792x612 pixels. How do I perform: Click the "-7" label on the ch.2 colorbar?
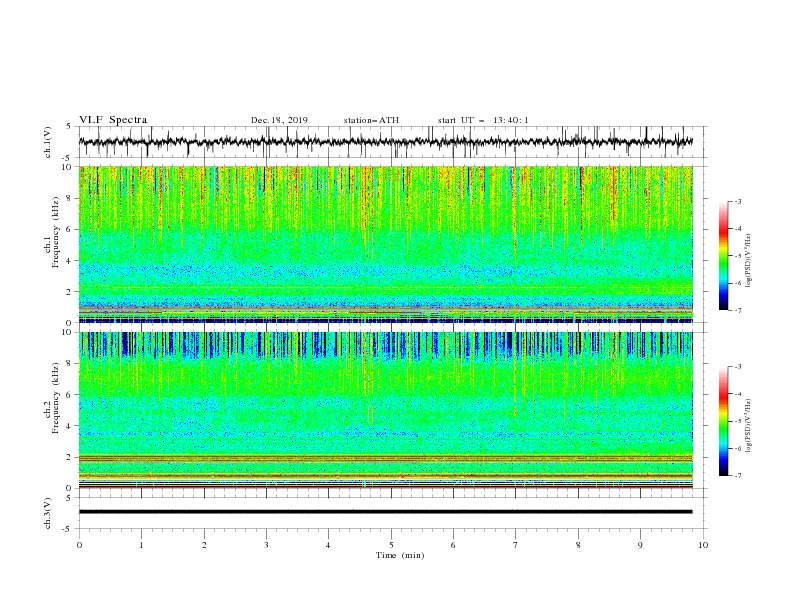click(x=737, y=476)
